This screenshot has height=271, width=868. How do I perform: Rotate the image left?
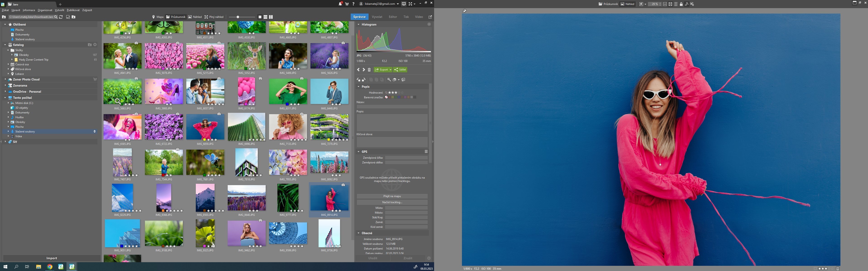[x=359, y=80]
